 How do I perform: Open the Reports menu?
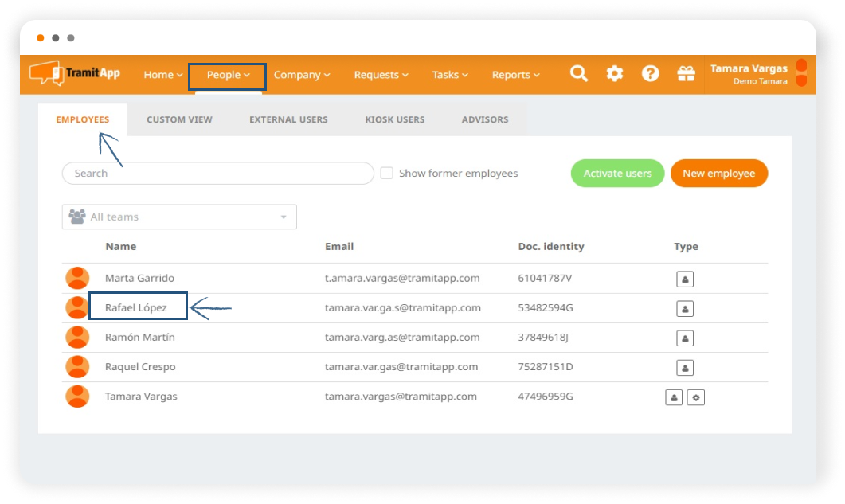(x=515, y=75)
